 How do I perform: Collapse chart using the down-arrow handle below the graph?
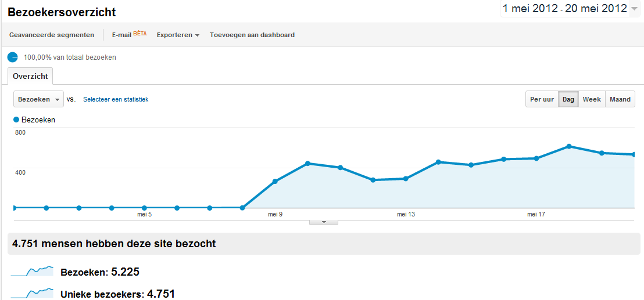click(324, 222)
